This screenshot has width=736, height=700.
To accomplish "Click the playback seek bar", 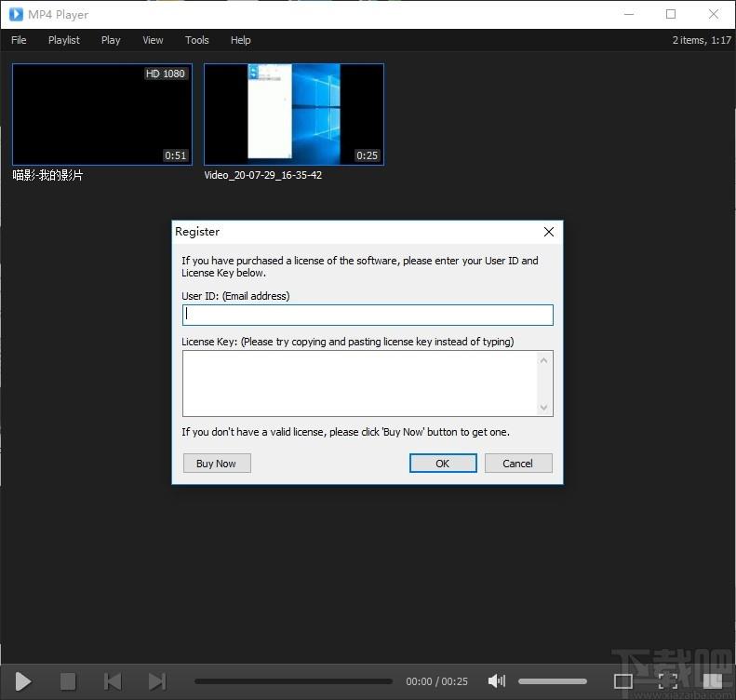I will [x=293, y=681].
